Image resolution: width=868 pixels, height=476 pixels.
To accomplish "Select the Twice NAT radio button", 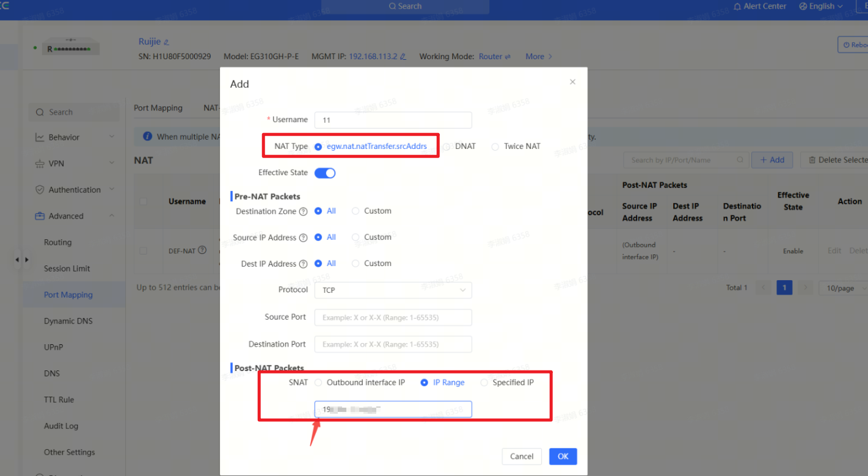I will click(495, 146).
